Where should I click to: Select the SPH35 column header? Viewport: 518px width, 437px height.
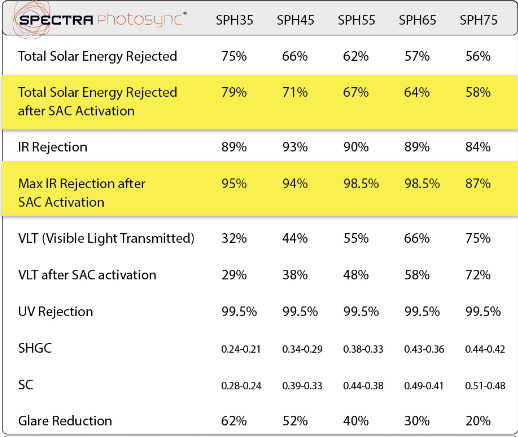click(x=234, y=20)
